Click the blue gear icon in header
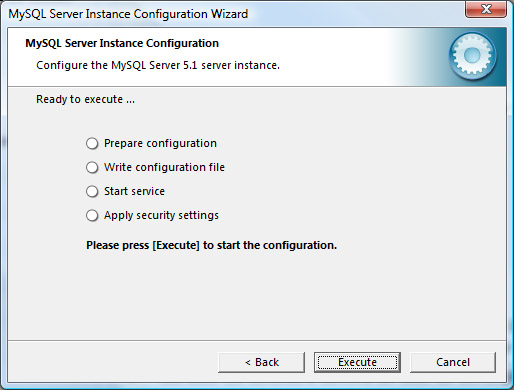Screen dimensions: 514x390 coord(472,56)
